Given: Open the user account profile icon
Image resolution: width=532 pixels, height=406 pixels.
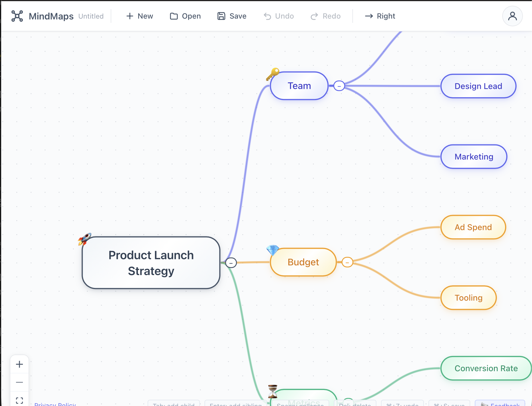Looking at the screenshot, I should pos(512,16).
